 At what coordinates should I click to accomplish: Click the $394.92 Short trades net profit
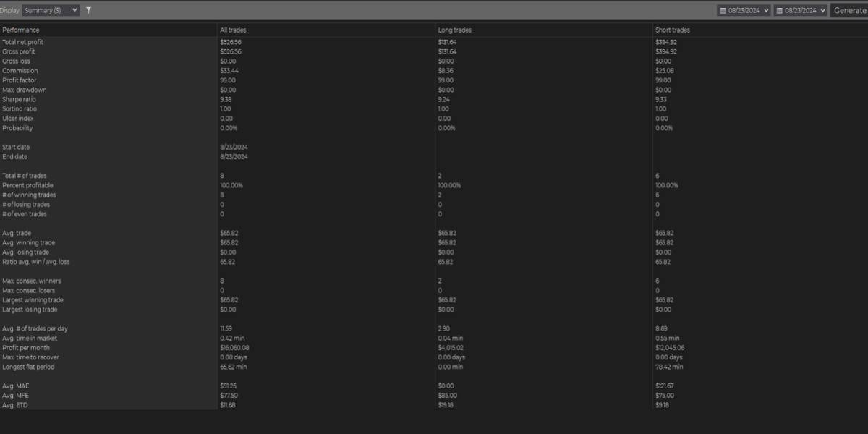(x=665, y=42)
